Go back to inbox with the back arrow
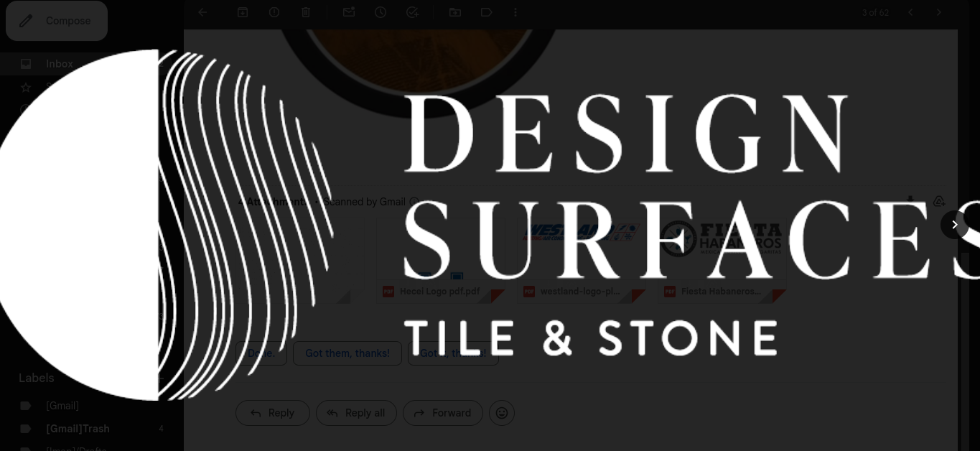Screen dimensions: 980x451 click(202, 12)
